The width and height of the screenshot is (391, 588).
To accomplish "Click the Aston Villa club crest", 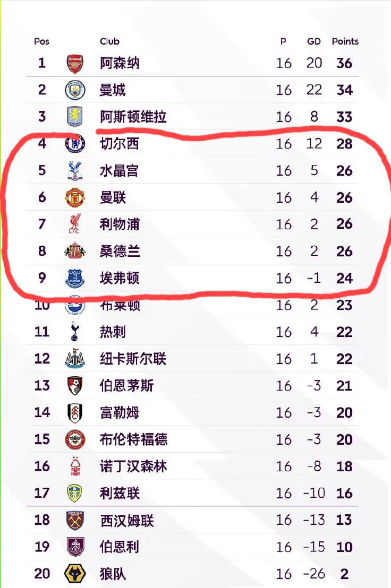I will pos(75,117).
